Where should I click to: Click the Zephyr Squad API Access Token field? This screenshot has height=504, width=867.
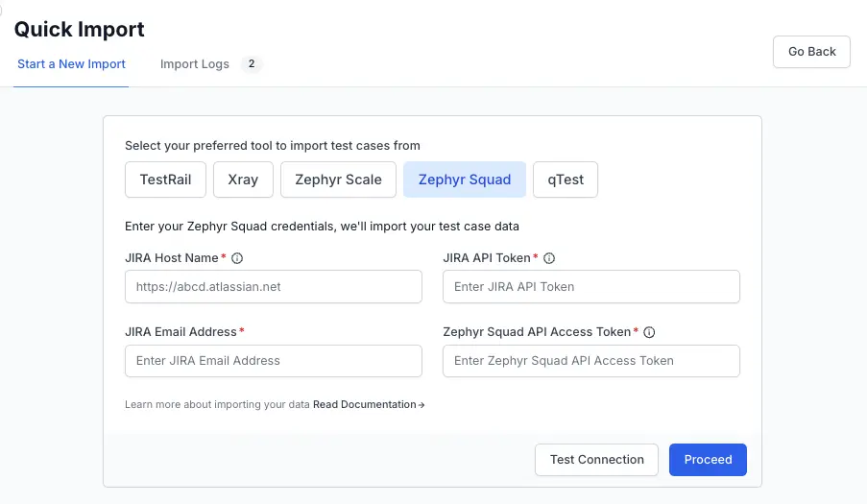(x=591, y=361)
